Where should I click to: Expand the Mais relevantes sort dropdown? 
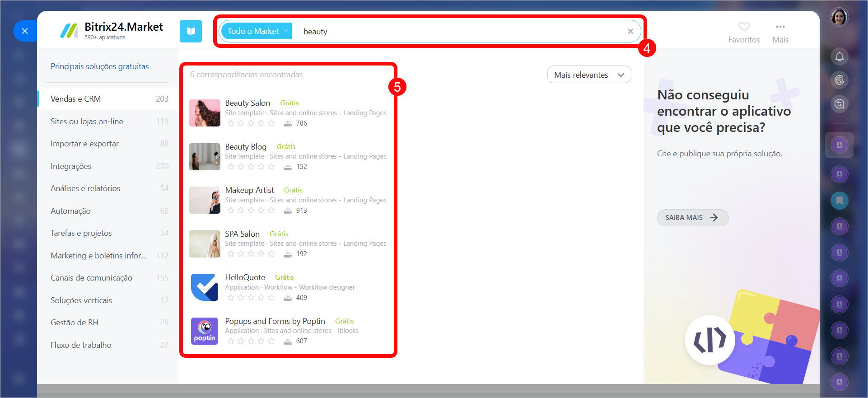click(x=589, y=75)
